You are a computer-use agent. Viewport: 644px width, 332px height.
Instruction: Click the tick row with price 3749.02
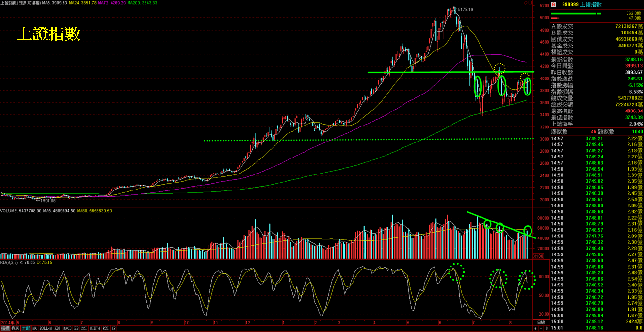click(597, 181)
